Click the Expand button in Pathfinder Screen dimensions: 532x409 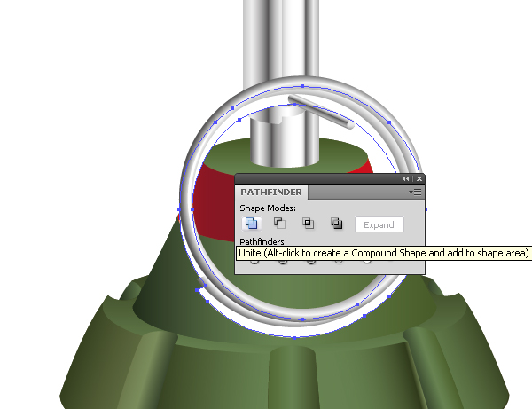379,224
